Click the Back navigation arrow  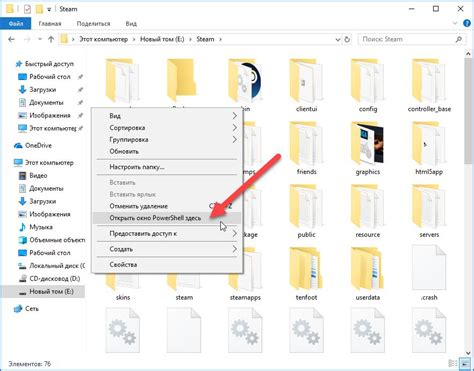12,39
